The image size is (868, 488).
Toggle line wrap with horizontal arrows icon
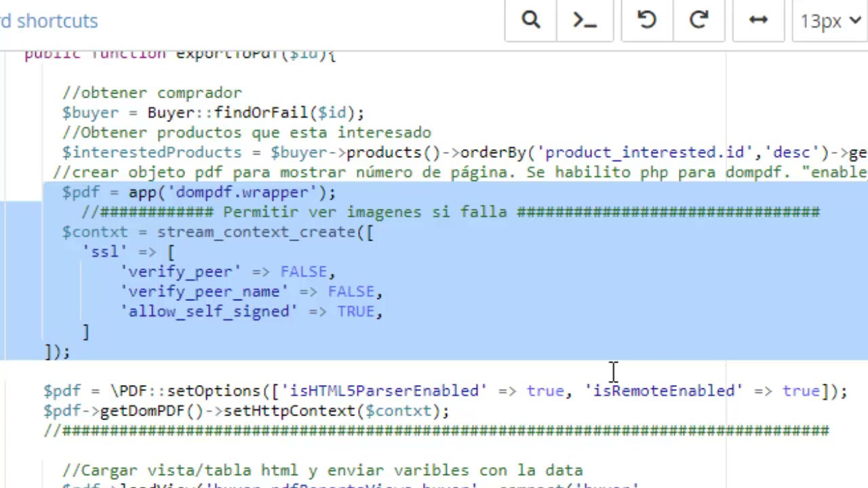click(x=758, y=20)
